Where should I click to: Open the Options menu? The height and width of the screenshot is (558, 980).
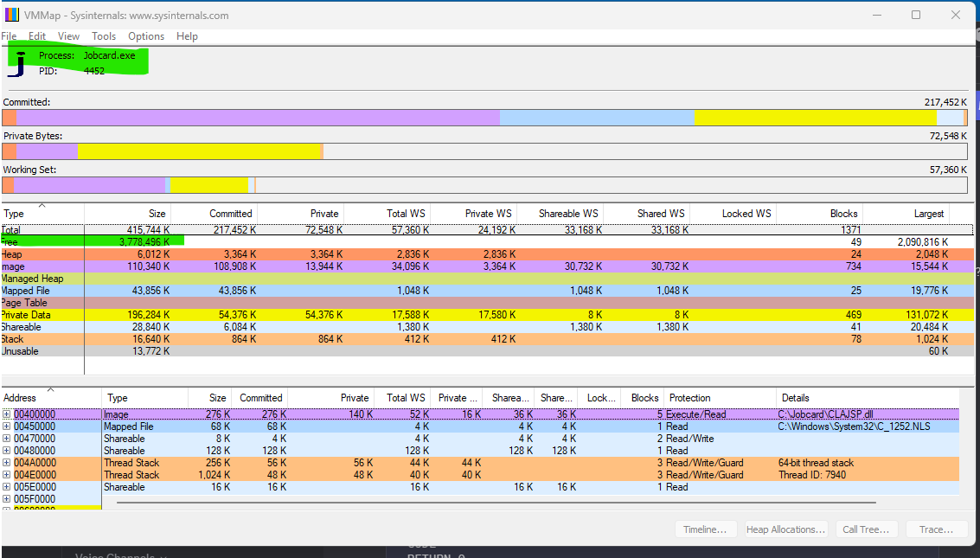(x=146, y=36)
